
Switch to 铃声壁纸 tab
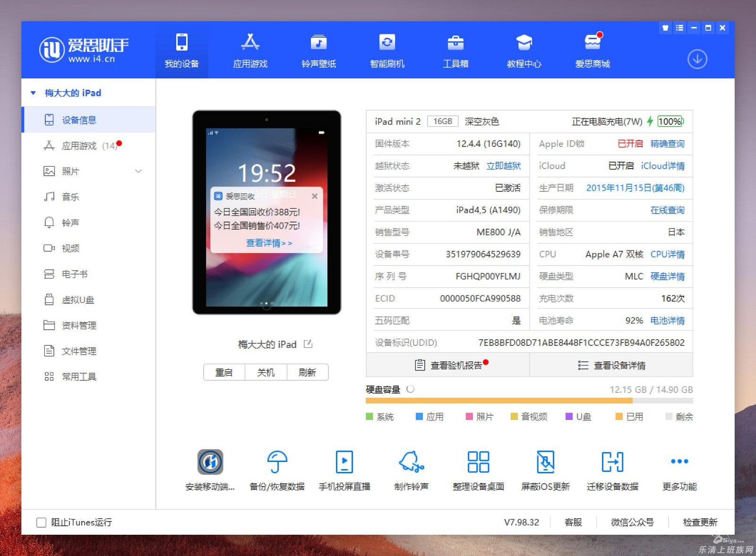[x=318, y=51]
